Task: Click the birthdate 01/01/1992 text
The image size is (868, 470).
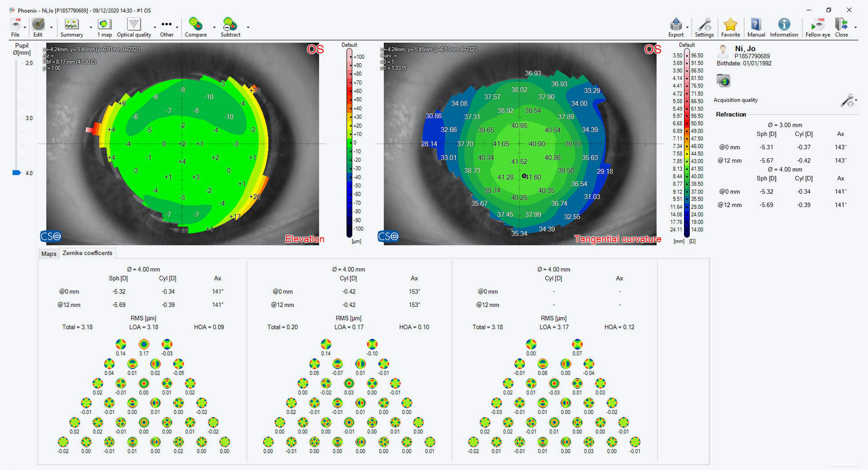Action: coord(757,63)
